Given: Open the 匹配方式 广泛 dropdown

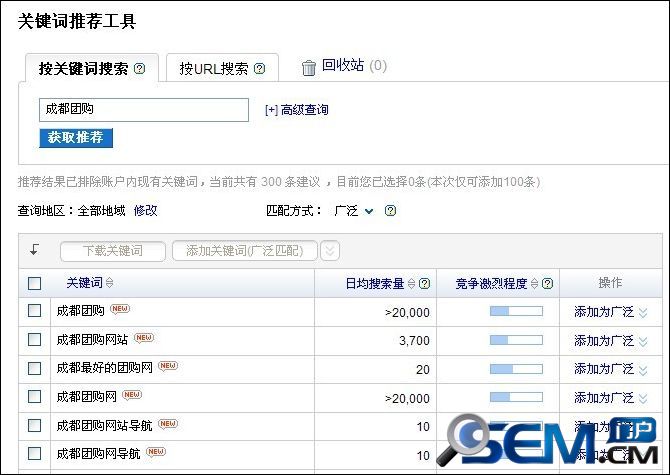Looking at the screenshot, I should (x=354, y=211).
